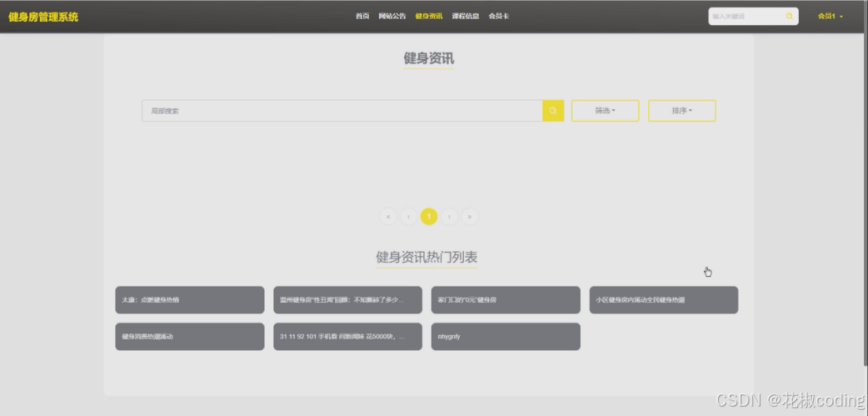
Task: Open the 小区健身房内涌动全民健身热潮 card
Action: 664,300
